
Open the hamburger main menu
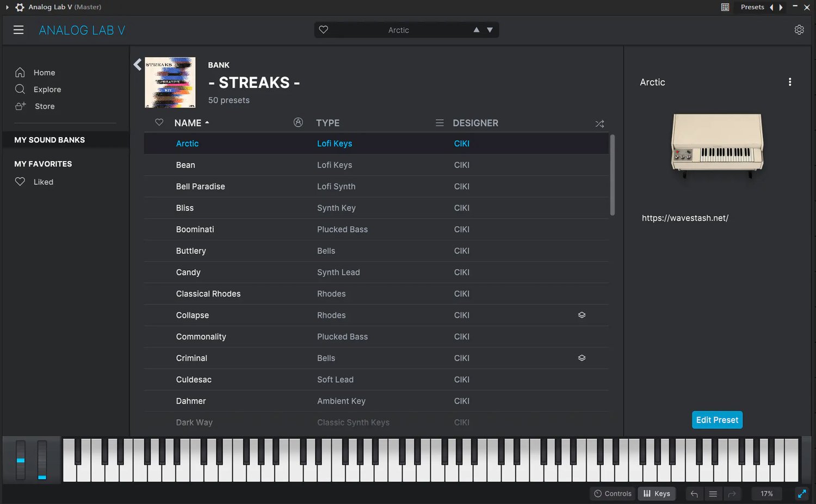click(18, 30)
